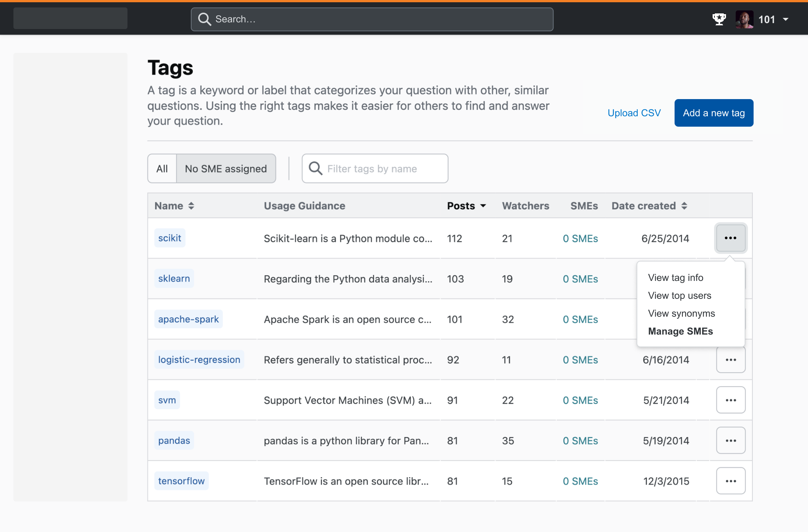
Task: Choose Manage SMEs menu item
Action: [x=680, y=331]
